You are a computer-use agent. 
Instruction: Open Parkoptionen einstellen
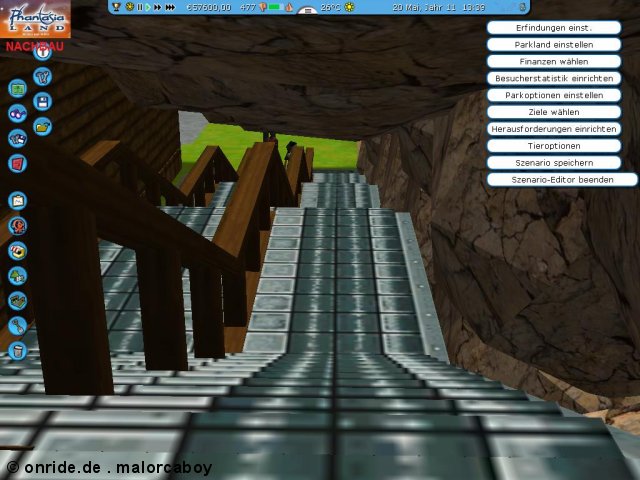click(554, 95)
